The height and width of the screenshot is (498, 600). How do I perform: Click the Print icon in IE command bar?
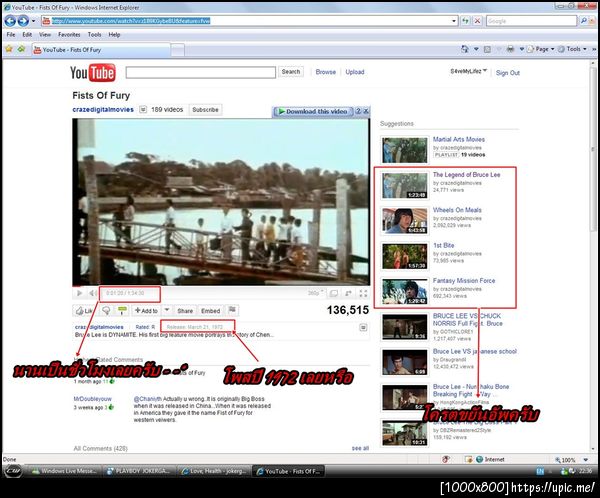click(x=510, y=49)
